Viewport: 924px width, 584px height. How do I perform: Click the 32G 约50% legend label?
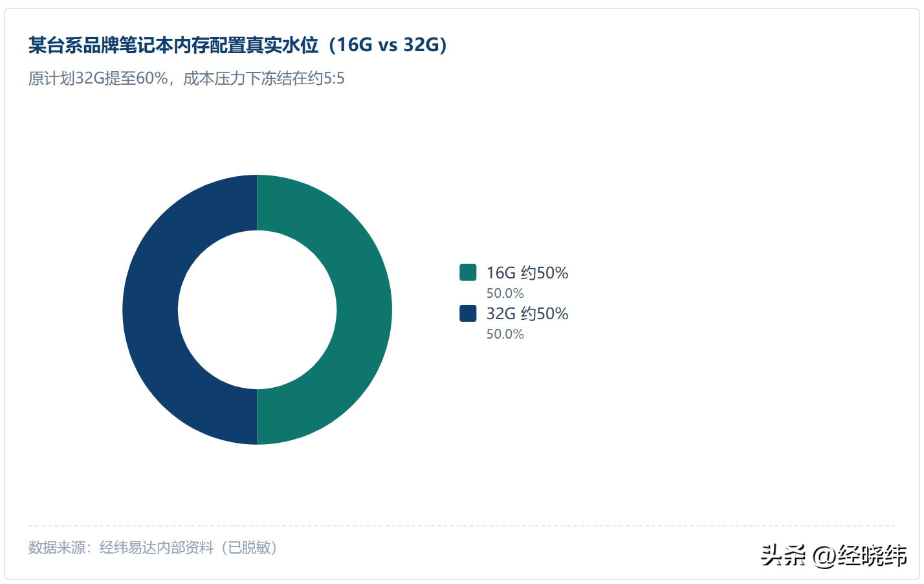click(527, 313)
